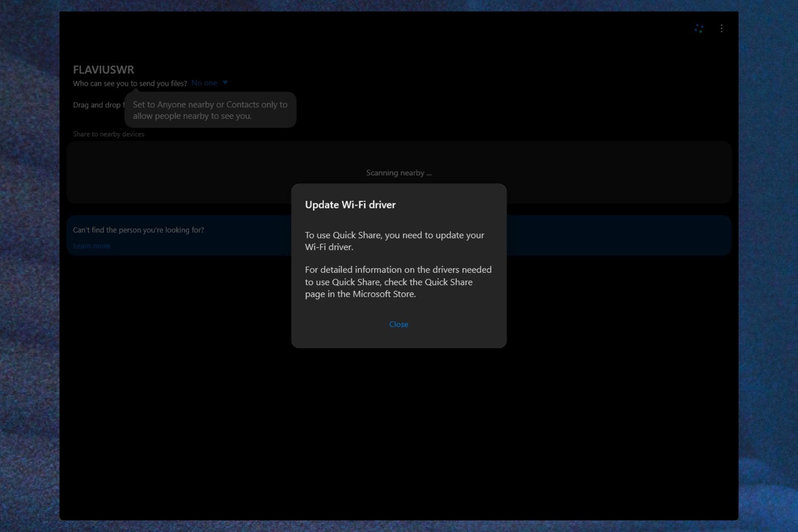Click the dropdown arrow beside No one
The image size is (798, 532).
point(225,83)
